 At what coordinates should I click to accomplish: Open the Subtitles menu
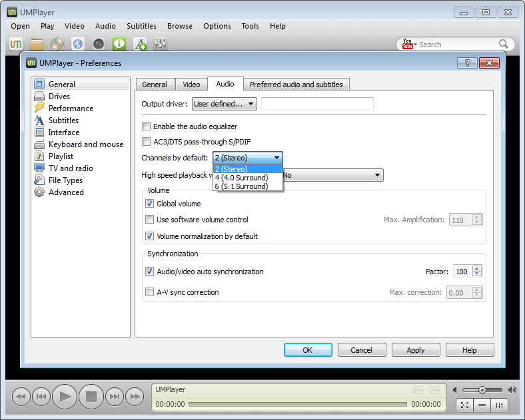point(141,26)
